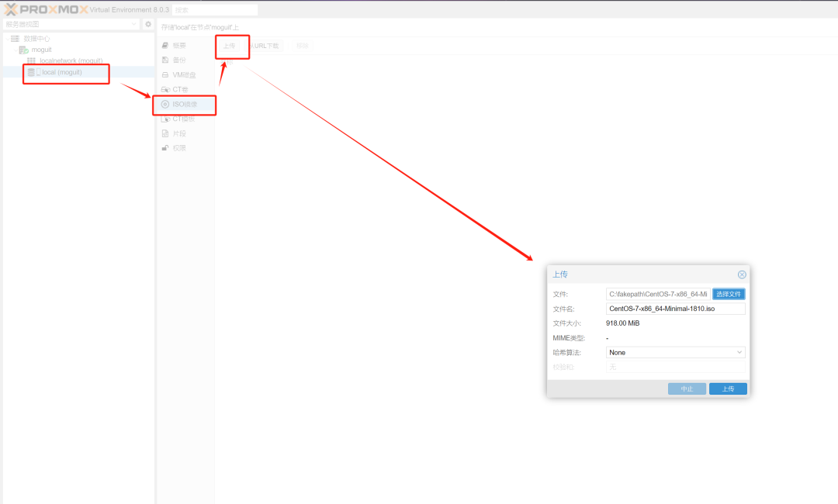This screenshot has width=838, height=504.
Task: Click the 从URL下载 toolbar button
Action: (x=264, y=46)
